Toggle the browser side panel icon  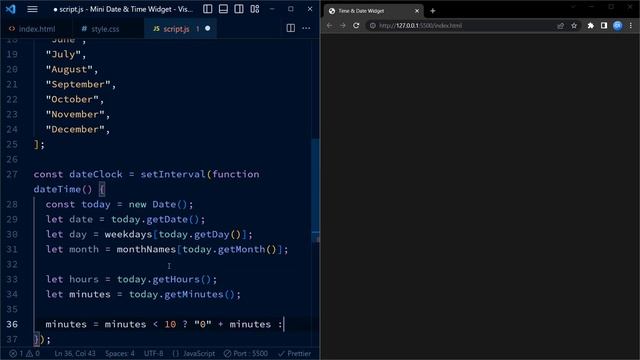click(604, 26)
